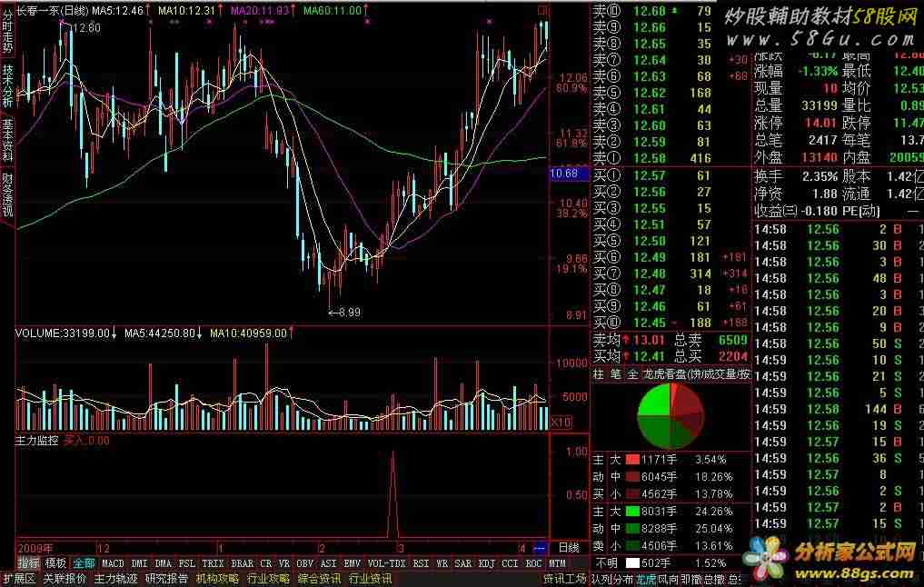Select the 全部 indicator filter
Image resolution: width=924 pixels, height=587 pixels.
click(84, 563)
